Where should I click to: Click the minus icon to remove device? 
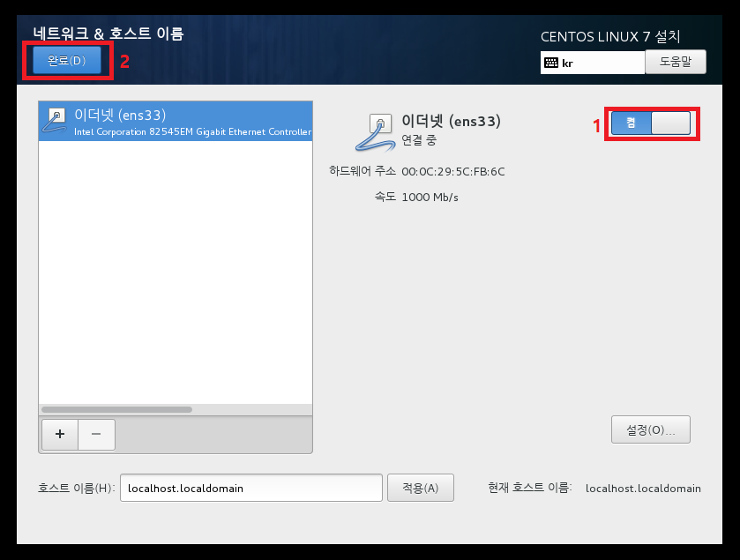96,434
